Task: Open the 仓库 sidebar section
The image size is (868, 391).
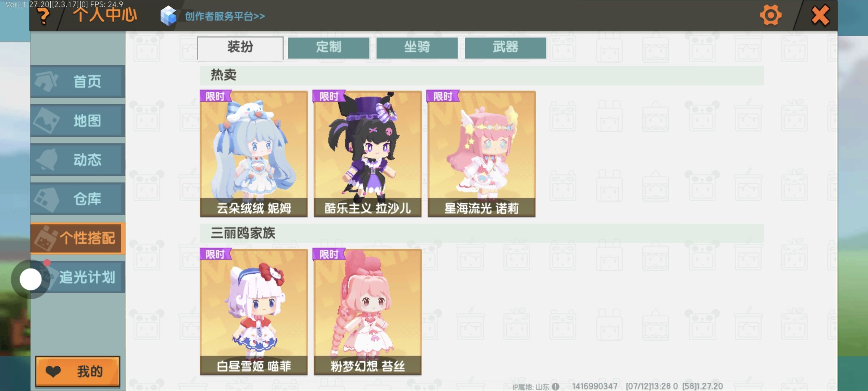Action: click(x=78, y=199)
